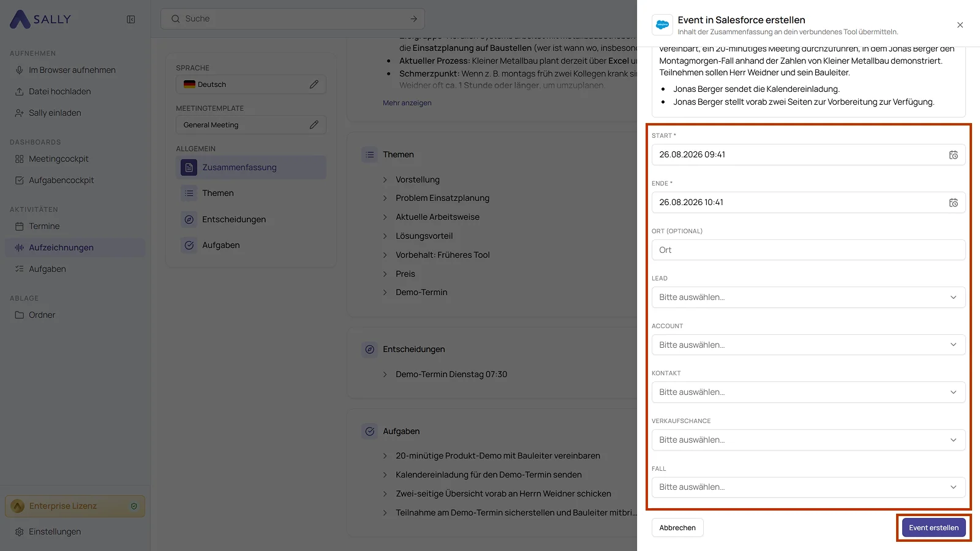Select the General Meeting template field
Screen dimensions: 980x551
(x=251, y=125)
